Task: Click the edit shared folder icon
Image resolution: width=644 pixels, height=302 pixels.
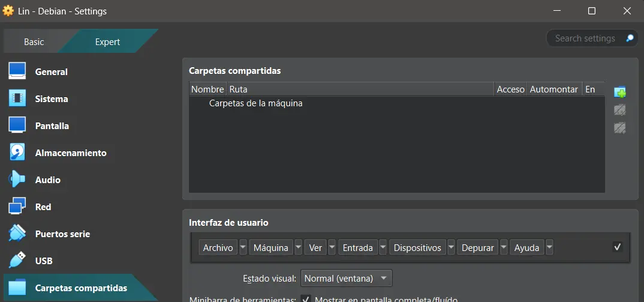Action: point(620,110)
